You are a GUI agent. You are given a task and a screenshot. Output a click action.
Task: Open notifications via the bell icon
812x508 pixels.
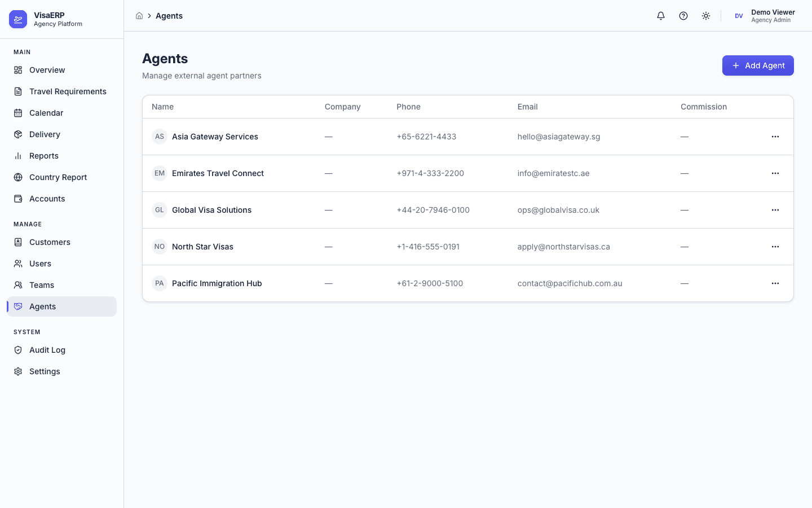[x=660, y=16]
